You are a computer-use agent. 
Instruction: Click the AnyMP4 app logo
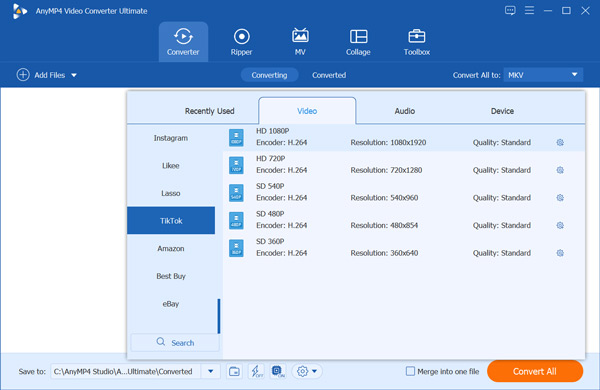[20, 11]
